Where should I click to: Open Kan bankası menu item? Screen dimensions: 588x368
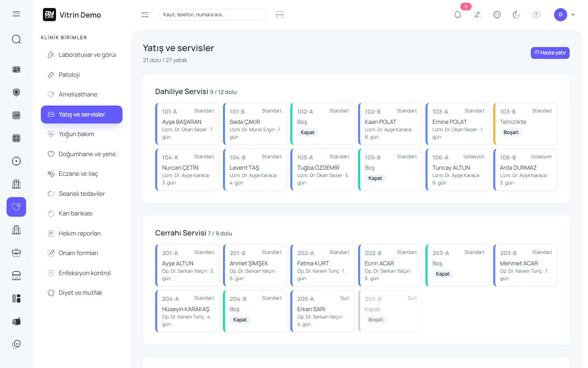(x=82, y=213)
